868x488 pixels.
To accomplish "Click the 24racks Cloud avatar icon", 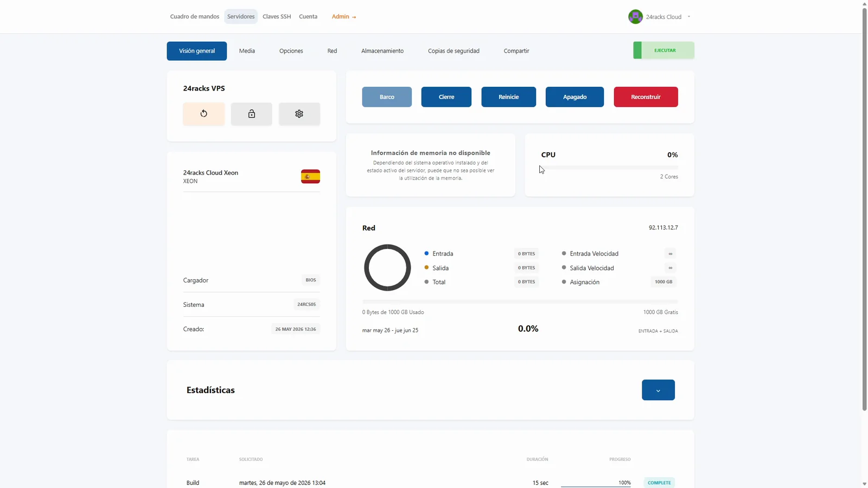I will click(635, 17).
